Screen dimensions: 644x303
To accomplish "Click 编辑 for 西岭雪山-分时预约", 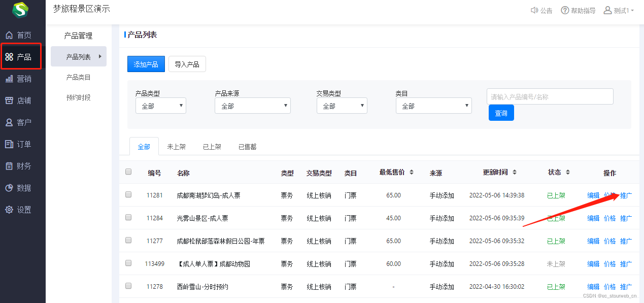I will point(593,287).
